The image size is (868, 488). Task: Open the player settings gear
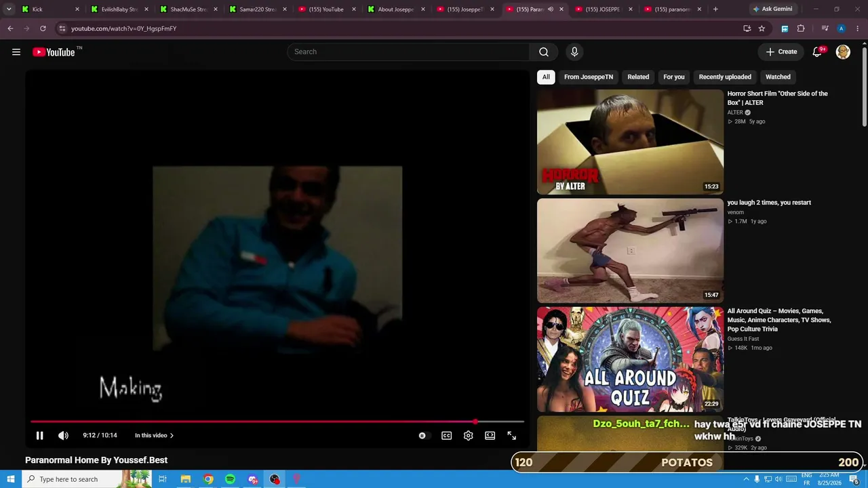pyautogui.click(x=468, y=436)
